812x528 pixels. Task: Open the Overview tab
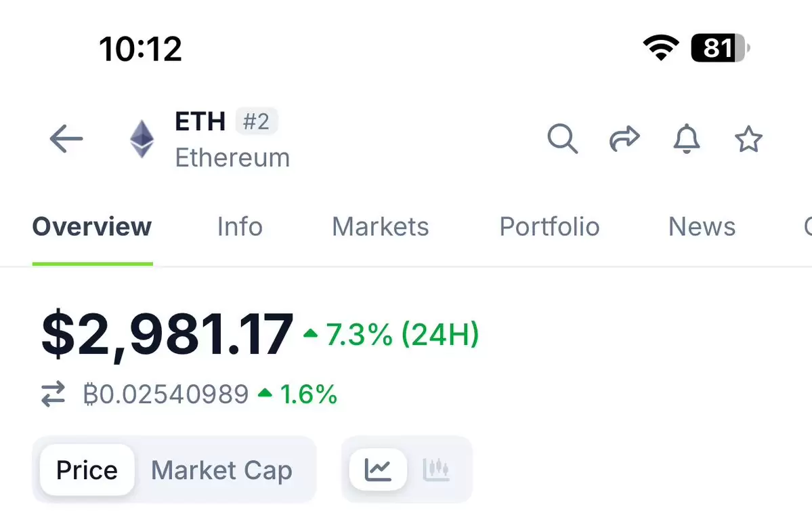[x=92, y=226]
